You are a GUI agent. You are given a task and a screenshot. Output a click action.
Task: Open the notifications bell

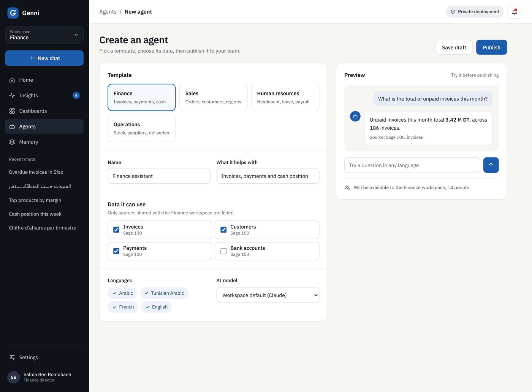(x=514, y=12)
